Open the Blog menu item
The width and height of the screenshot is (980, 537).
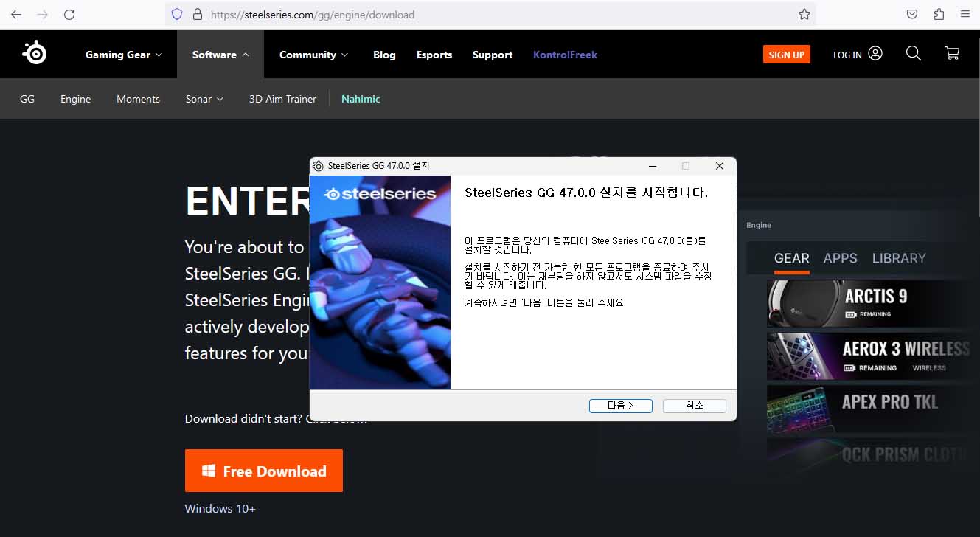pos(384,55)
